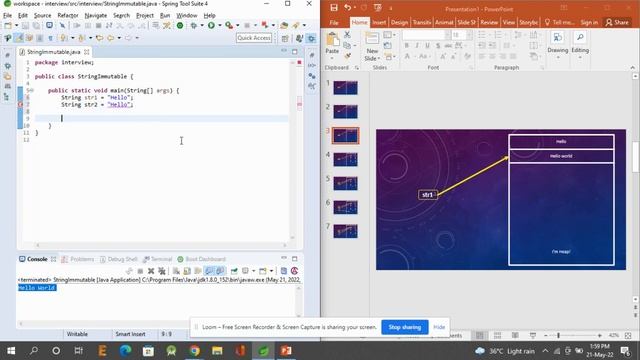Open Microsoft Edge from the Windows taskbar
Screen dimensions: 640x360
click(125, 351)
